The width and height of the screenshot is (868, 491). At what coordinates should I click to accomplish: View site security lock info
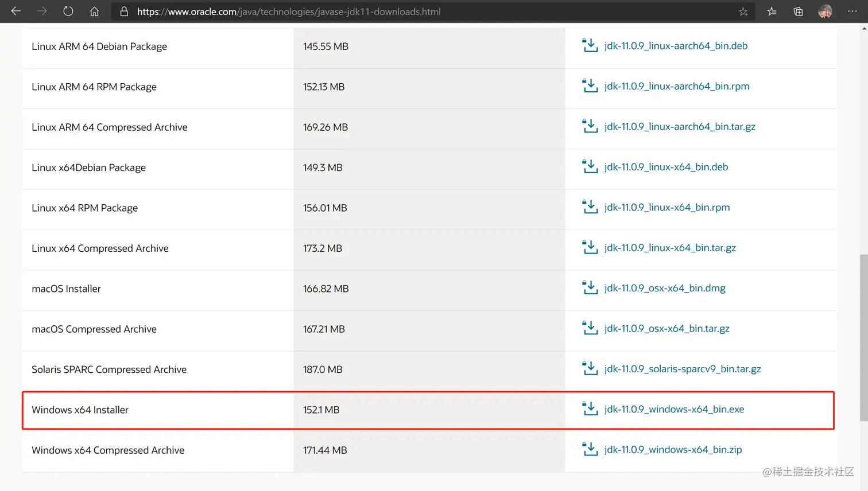(124, 11)
